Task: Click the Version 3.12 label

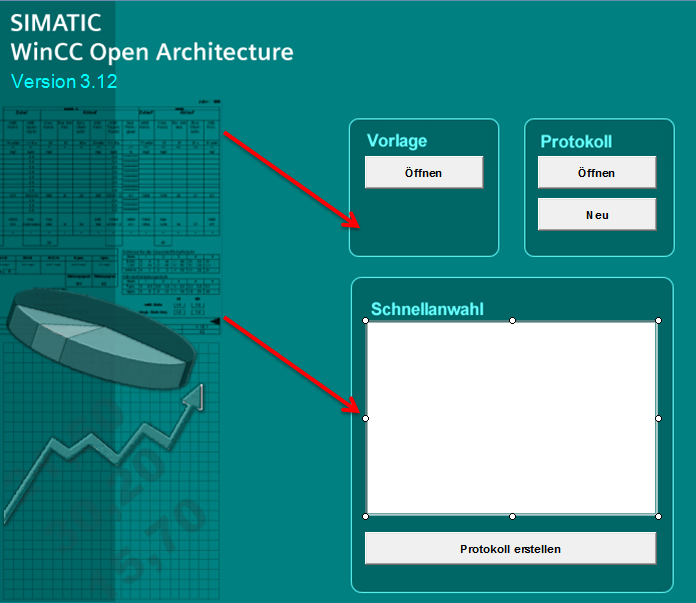Action: tap(64, 81)
